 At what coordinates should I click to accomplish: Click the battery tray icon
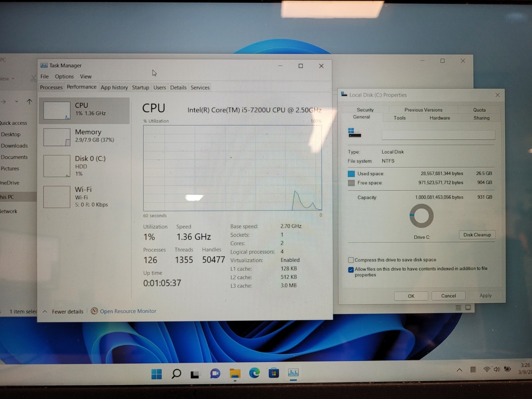click(507, 369)
